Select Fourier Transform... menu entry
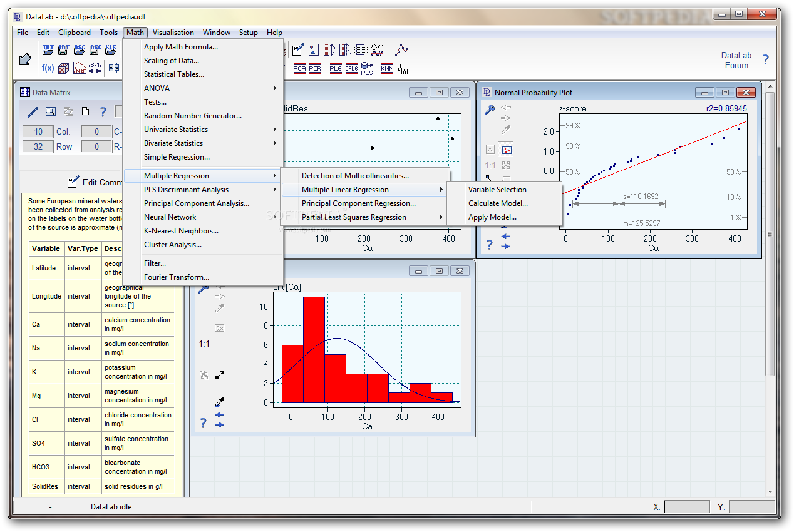The width and height of the screenshot is (794, 532). (203, 277)
